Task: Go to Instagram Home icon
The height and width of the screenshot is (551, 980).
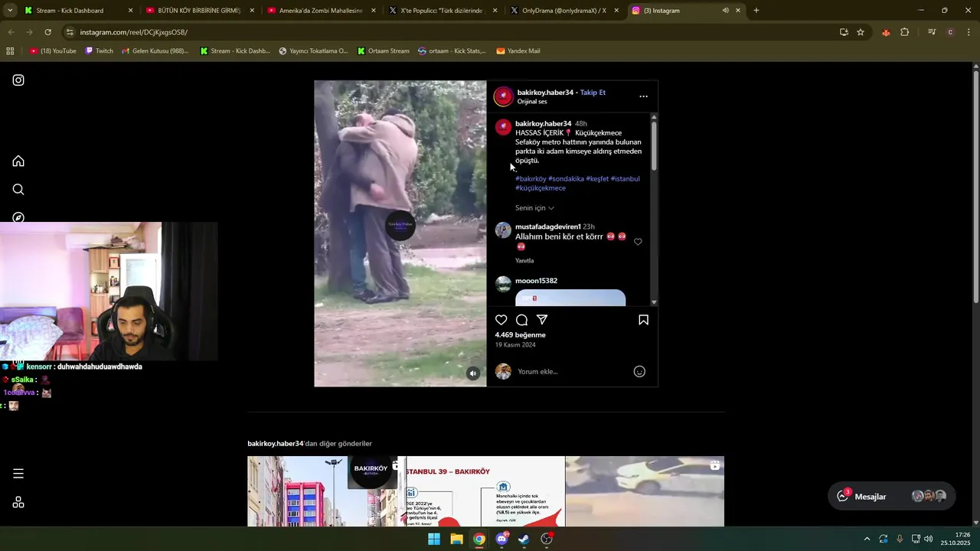Action: point(18,161)
